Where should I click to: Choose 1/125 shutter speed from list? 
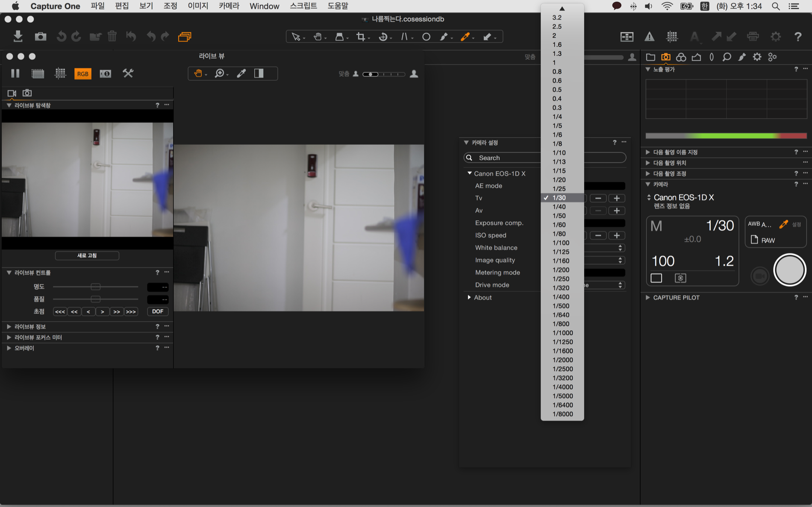coord(561,252)
